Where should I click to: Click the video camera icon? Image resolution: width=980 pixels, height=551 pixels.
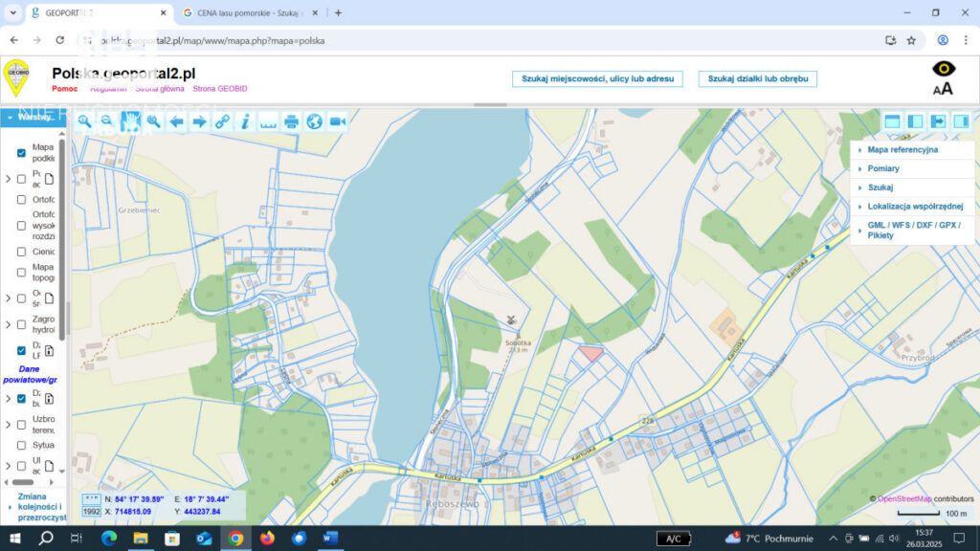[x=338, y=121]
